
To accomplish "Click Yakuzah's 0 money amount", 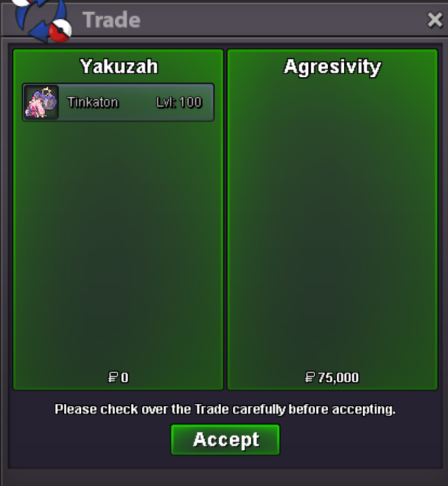I will pyautogui.click(x=125, y=378).
